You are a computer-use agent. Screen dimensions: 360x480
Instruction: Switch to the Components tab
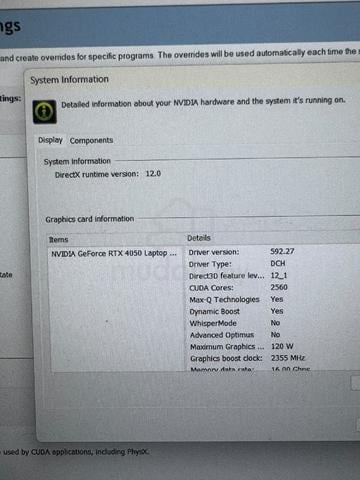91,140
